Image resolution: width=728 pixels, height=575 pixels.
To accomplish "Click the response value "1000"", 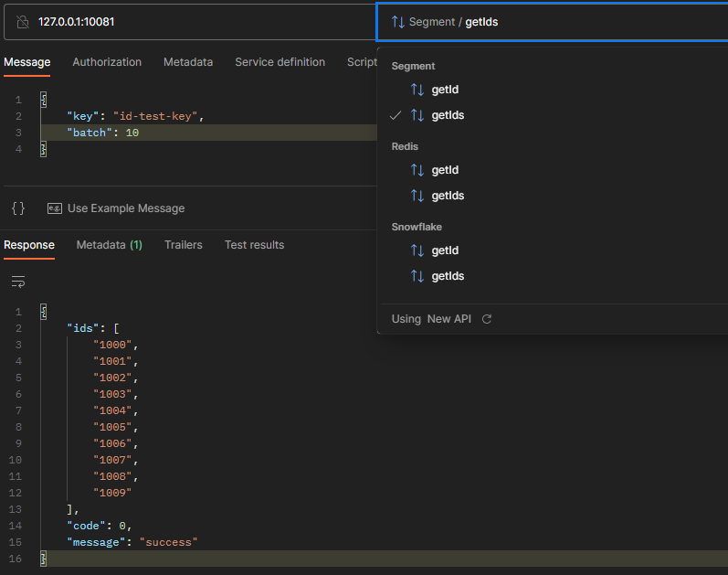I will point(112,345).
